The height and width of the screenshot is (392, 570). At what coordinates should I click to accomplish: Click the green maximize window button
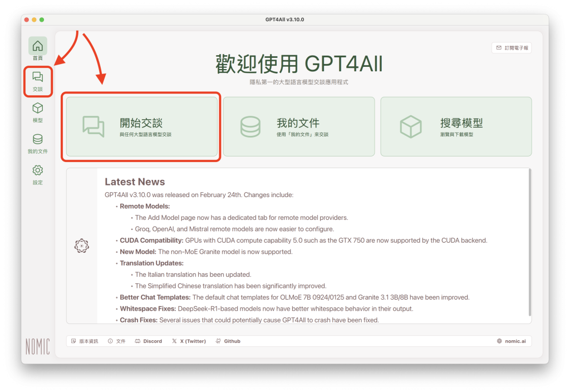pyautogui.click(x=42, y=20)
